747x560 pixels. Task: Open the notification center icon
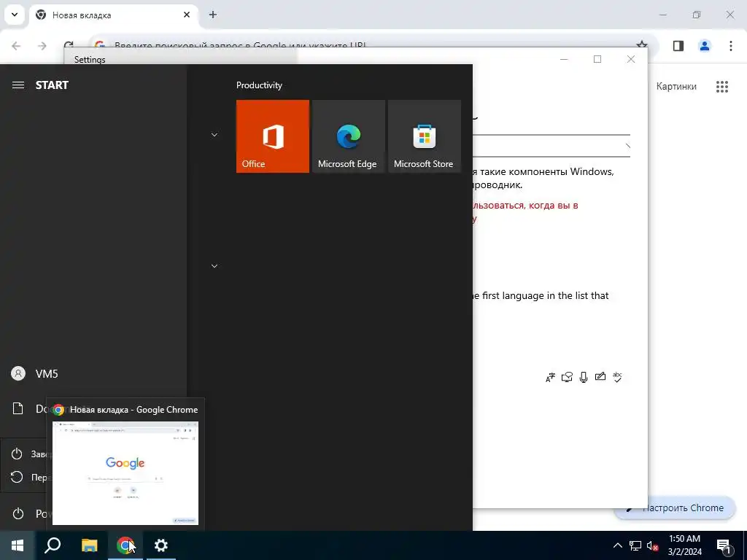pyautogui.click(x=723, y=545)
